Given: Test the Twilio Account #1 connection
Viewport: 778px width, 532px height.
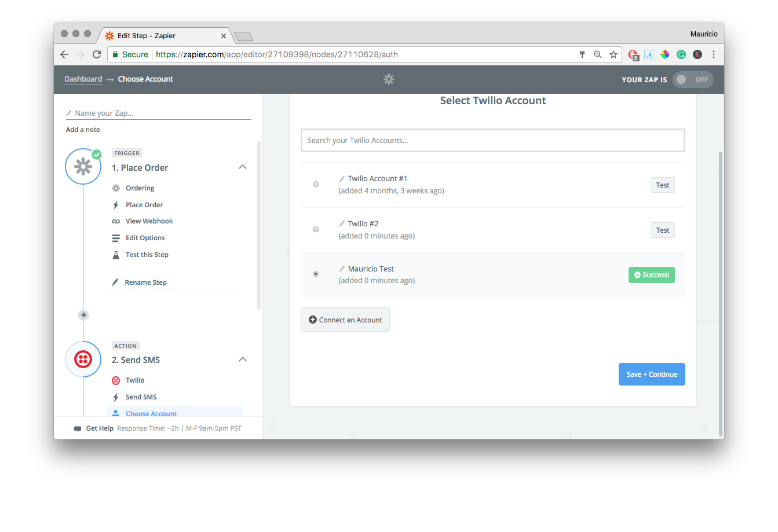Looking at the screenshot, I should pyautogui.click(x=663, y=185).
